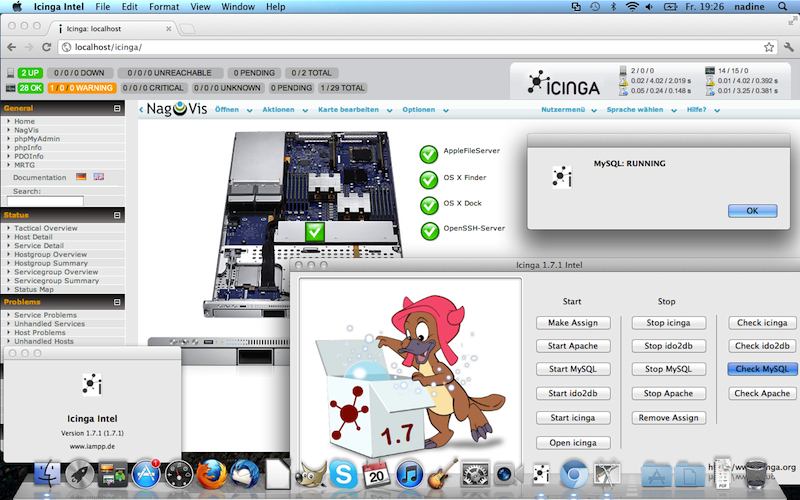Select English documentation flag
The height and width of the screenshot is (500, 800).
click(x=98, y=177)
